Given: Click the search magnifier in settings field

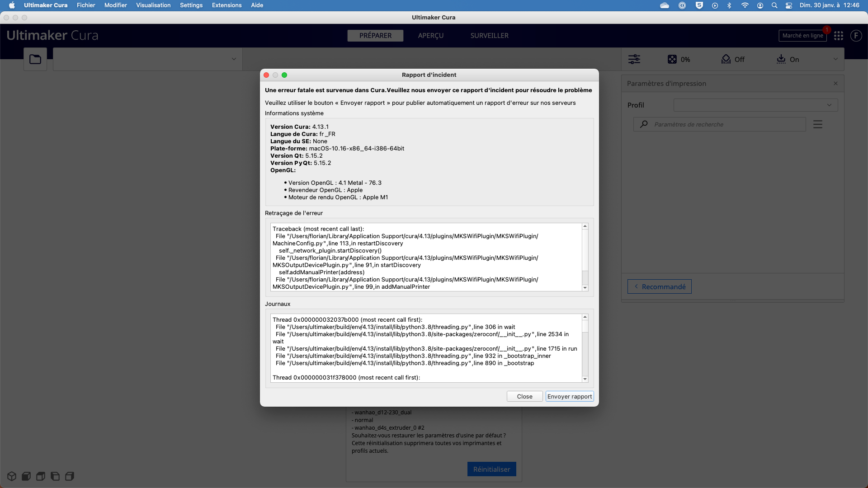Looking at the screenshot, I should pos(644,124).
